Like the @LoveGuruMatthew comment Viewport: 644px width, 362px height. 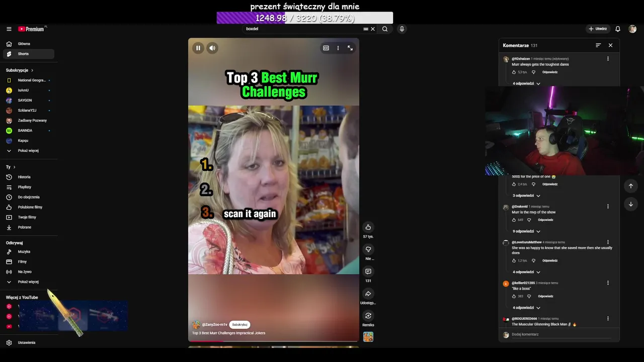[x=514, y=260]
